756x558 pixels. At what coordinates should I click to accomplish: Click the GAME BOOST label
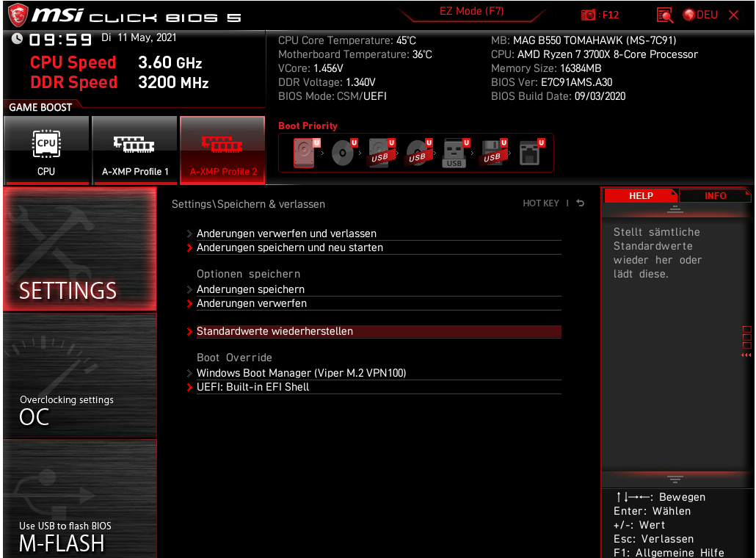(40, 107)
